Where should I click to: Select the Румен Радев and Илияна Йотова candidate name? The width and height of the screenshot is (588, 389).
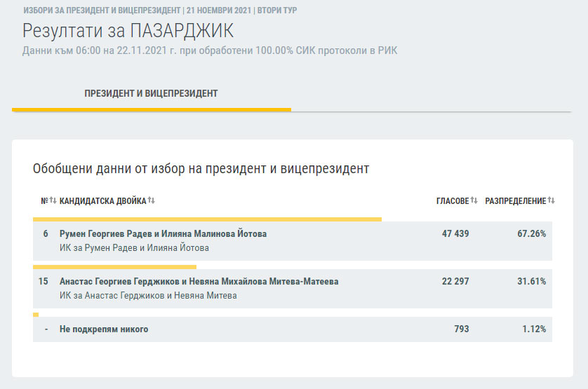coord(163,234)
